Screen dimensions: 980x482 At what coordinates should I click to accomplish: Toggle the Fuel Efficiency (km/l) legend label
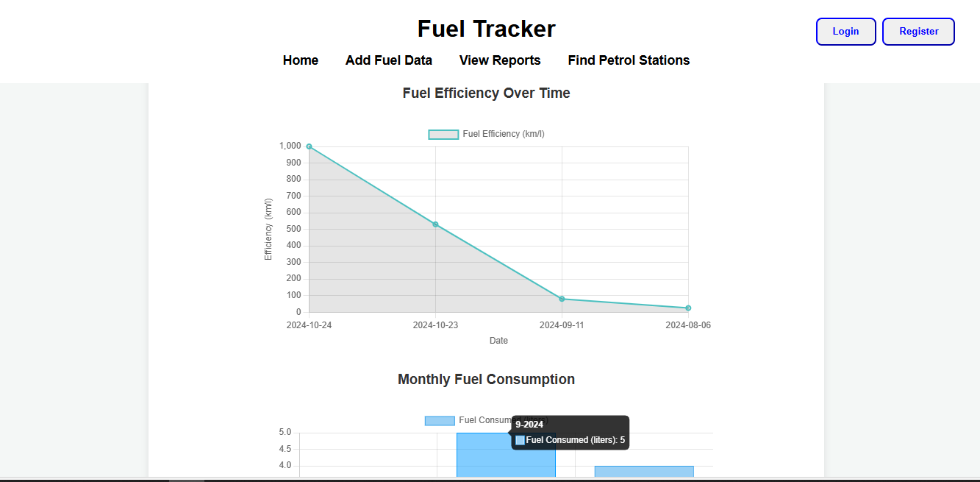504,134
